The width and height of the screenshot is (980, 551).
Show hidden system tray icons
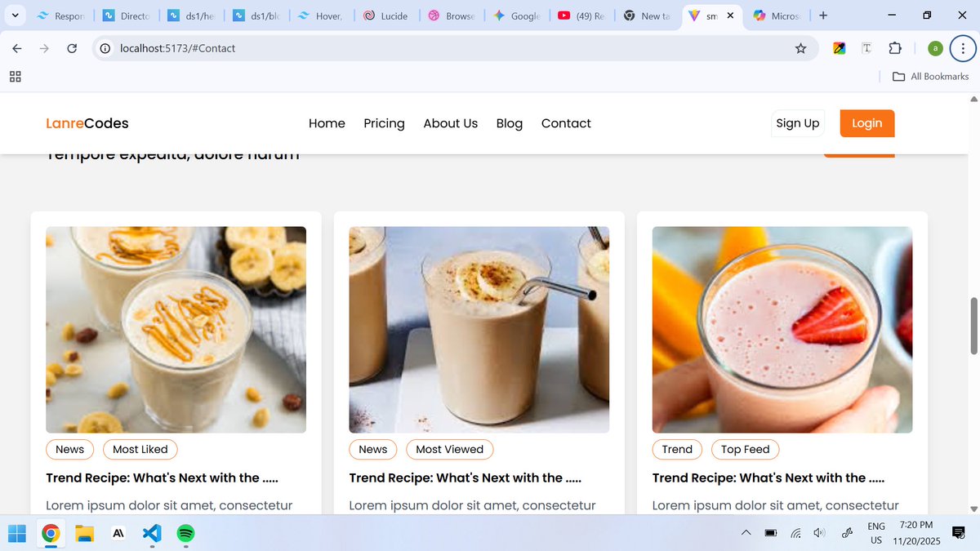[746, 532]
